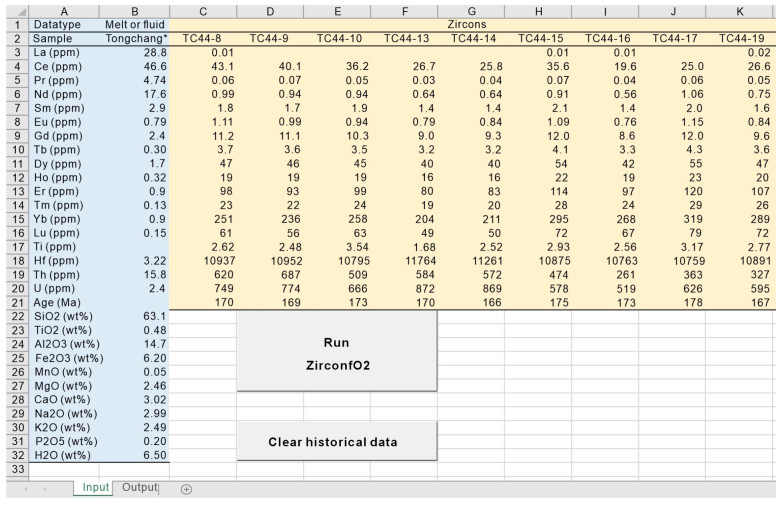Select the TC44-8 sample header cell
This screenshot has width=784, height=506.
(x=203, y=37)
